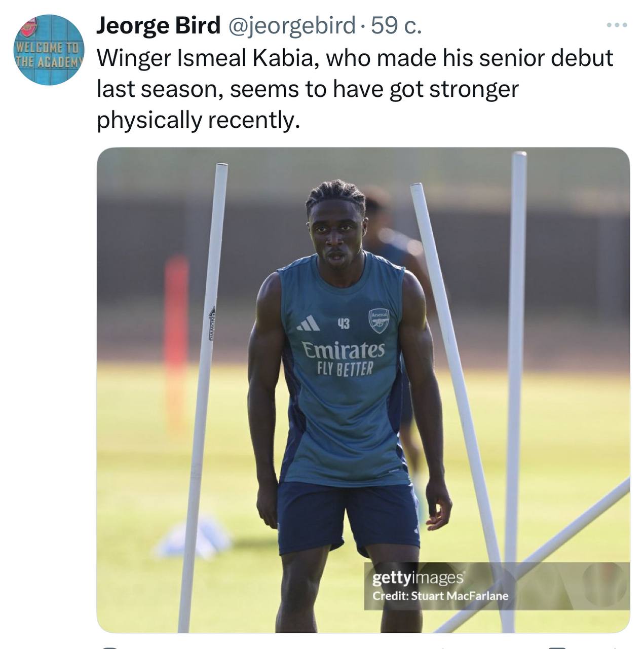The width and height of the screenshot is (644, 649).
Task: Click the Arsenal crest on the training shirt
Action: [378, 320]
